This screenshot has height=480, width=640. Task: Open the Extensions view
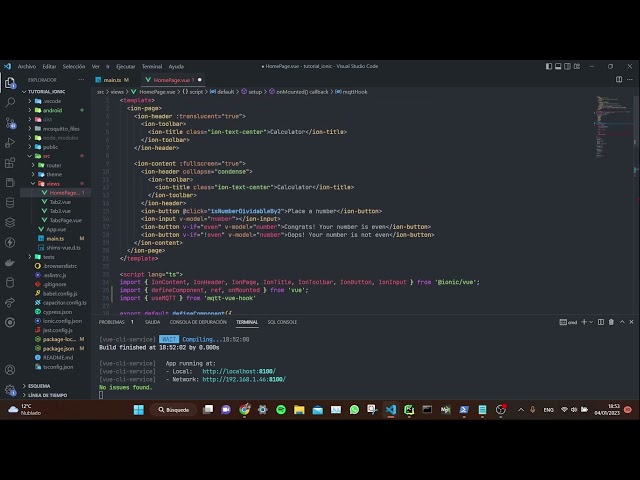click(x=10, y=162)
